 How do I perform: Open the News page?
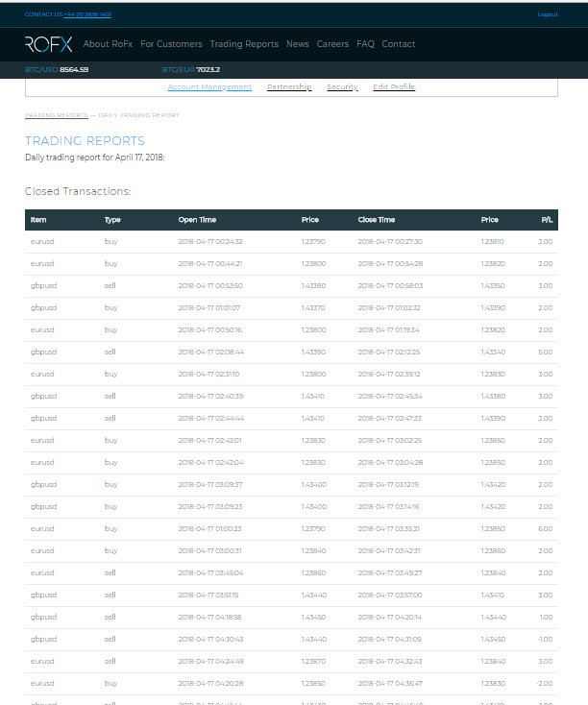click(x=298, y=44)
